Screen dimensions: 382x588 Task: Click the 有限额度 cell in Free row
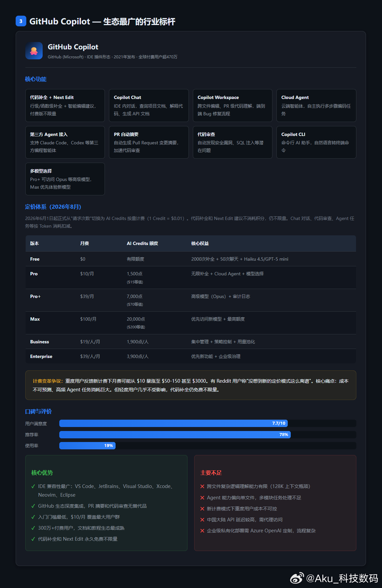coord(135,259)
